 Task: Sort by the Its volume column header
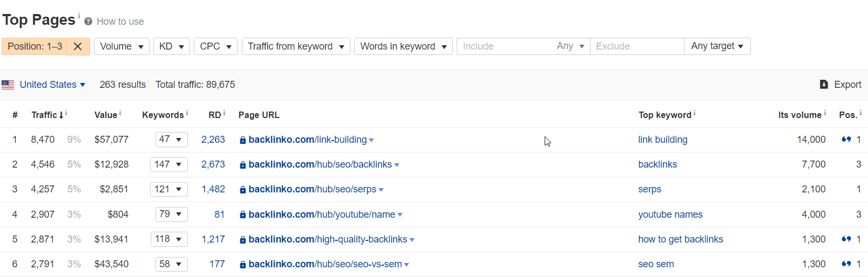pos(800,115)
